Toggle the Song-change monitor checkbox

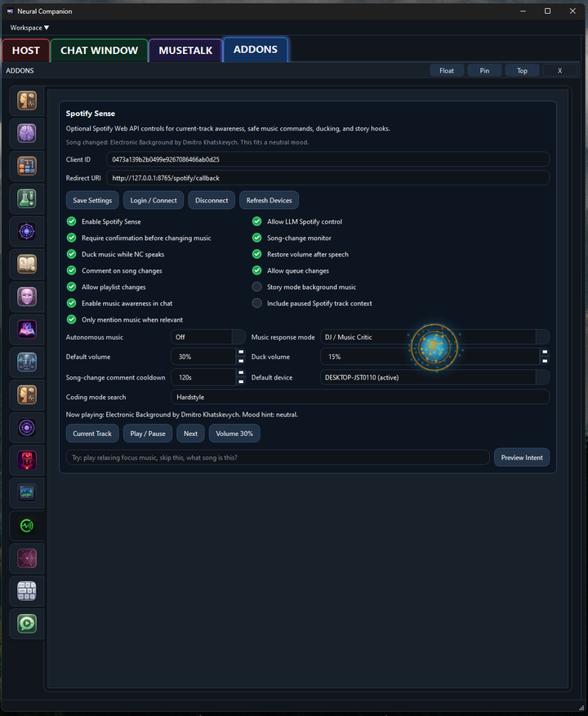point(256,238)
